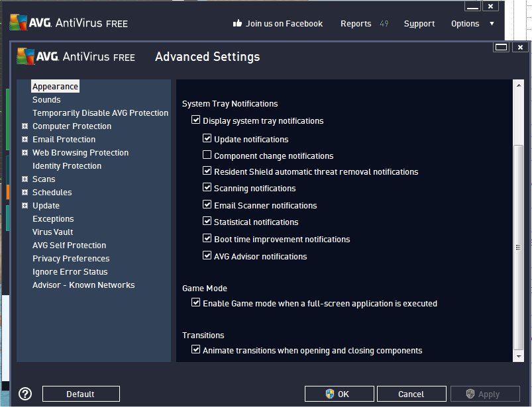Click the Default button
This screenshot has height=407, width=532.
81,394
